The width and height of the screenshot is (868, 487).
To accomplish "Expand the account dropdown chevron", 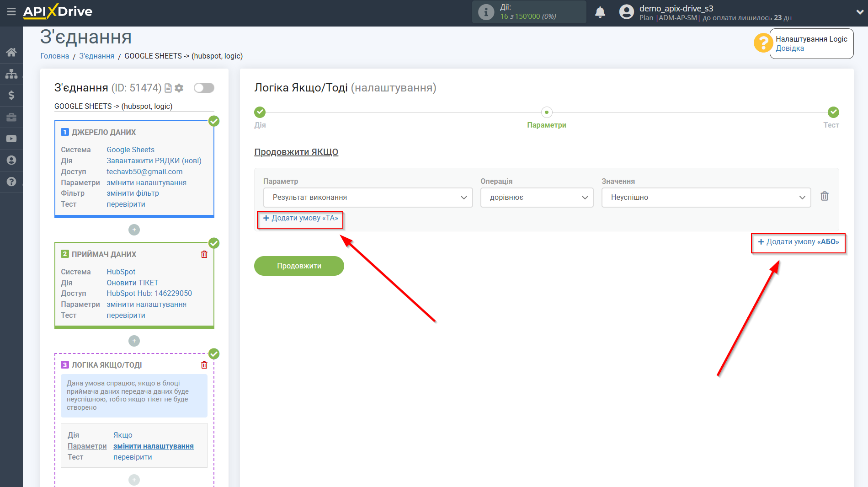I will 859,12.
